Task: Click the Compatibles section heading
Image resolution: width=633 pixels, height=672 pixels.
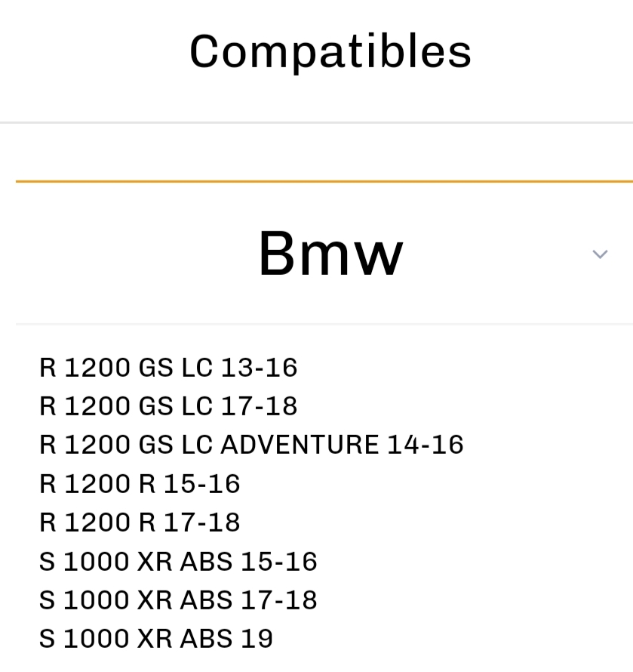Action: coord(330,52)
